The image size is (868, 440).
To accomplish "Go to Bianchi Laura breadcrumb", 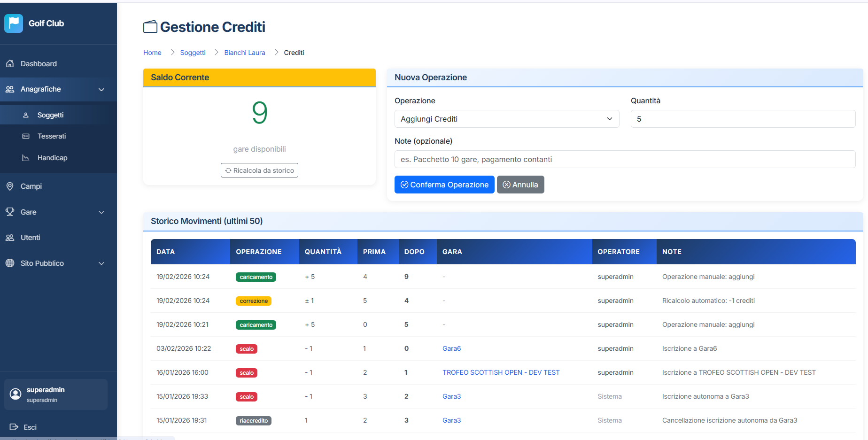I will point(244,53).
